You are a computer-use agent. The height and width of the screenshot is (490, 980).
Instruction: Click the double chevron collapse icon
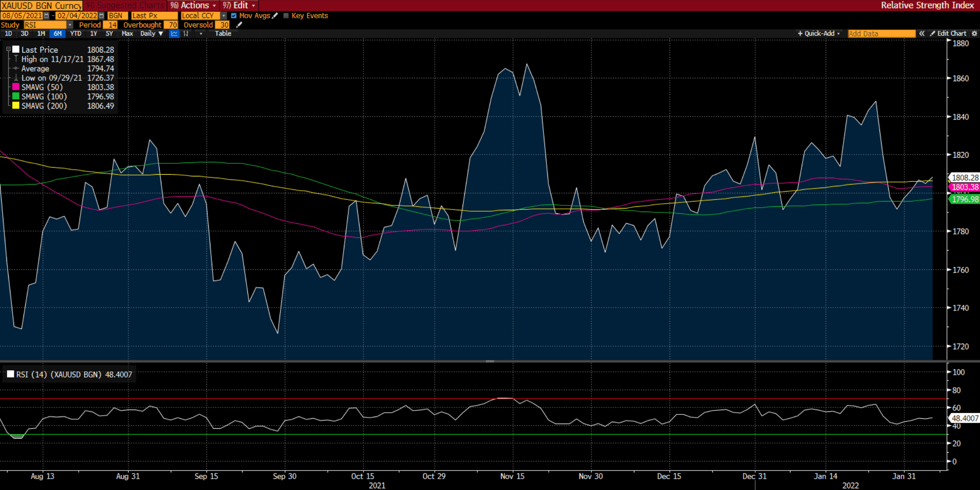[922, 33]
